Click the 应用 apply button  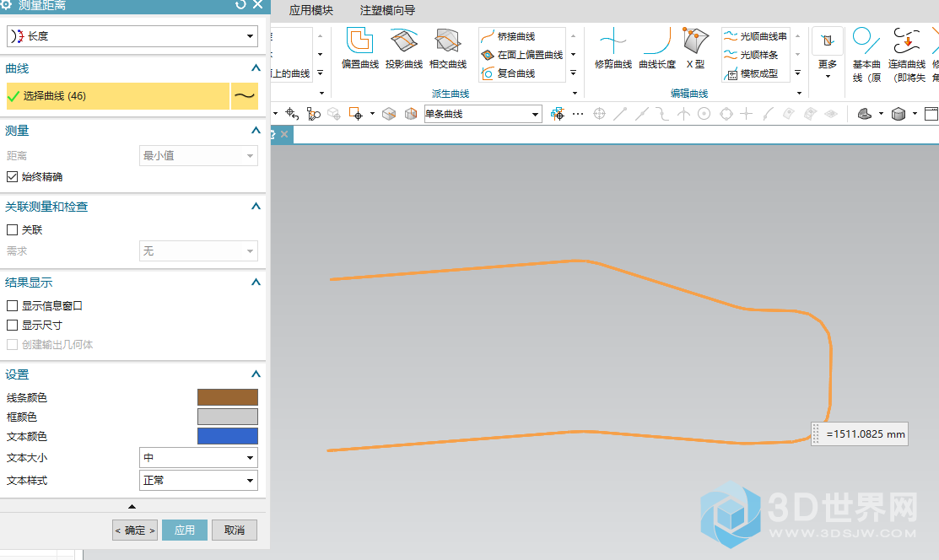tap(185, 530)
